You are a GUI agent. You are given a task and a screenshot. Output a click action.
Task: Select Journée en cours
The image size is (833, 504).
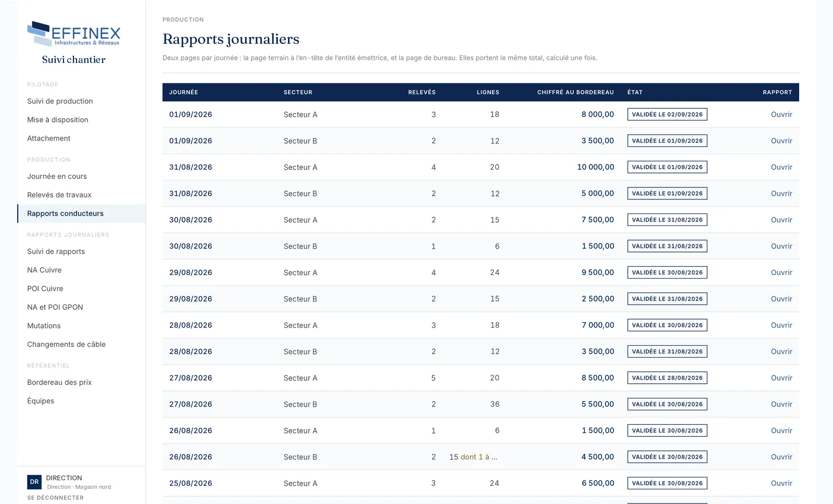(x=57, y=177)
